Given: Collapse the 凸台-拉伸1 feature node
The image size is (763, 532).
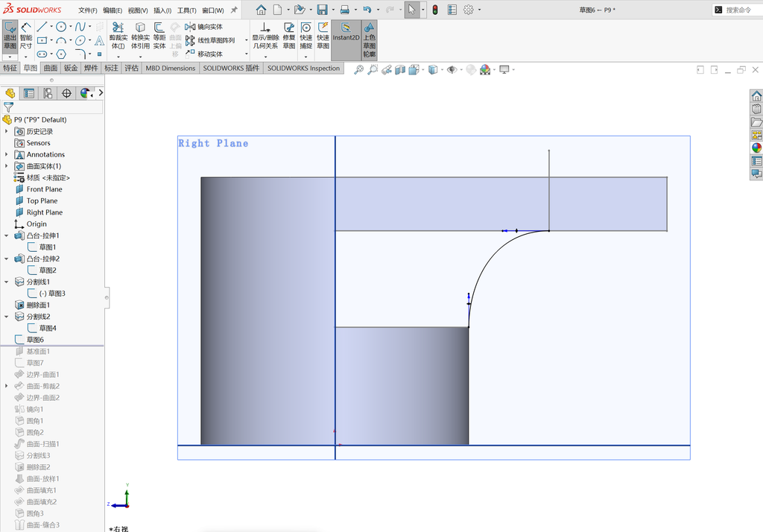Looking at the screenshot, I should pos(6,235).
